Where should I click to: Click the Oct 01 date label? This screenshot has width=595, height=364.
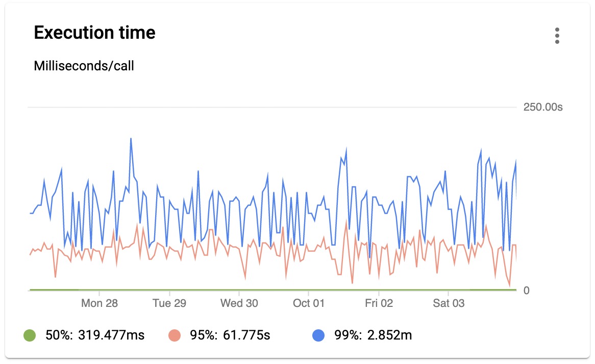[308, 303]
